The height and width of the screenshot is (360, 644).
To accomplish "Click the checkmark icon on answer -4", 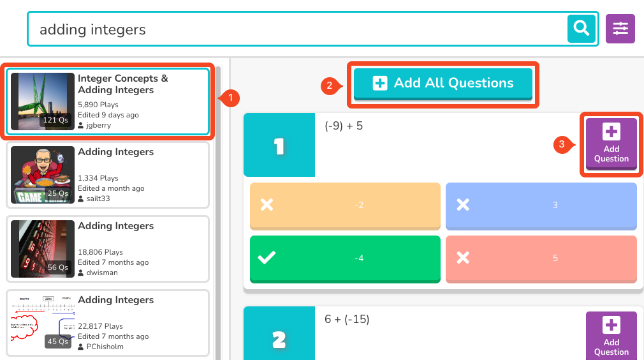I will [x=267, y=258].
